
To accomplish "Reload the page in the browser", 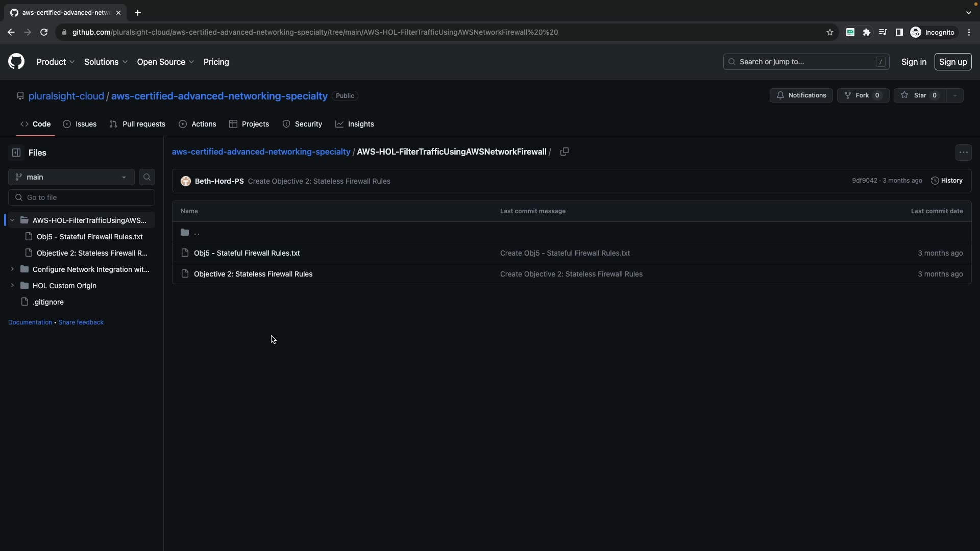I will (44, 32).
